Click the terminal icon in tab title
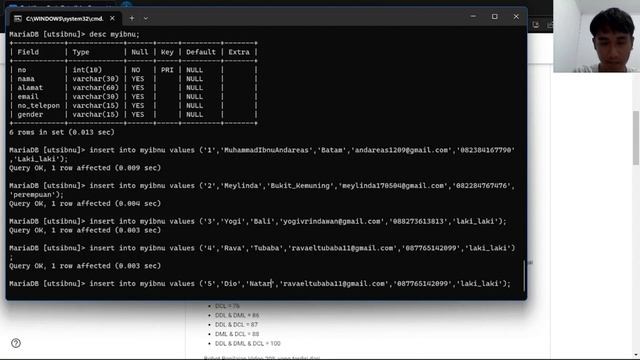The height and width of the screenshot is (360, 640). pos(18,19)
